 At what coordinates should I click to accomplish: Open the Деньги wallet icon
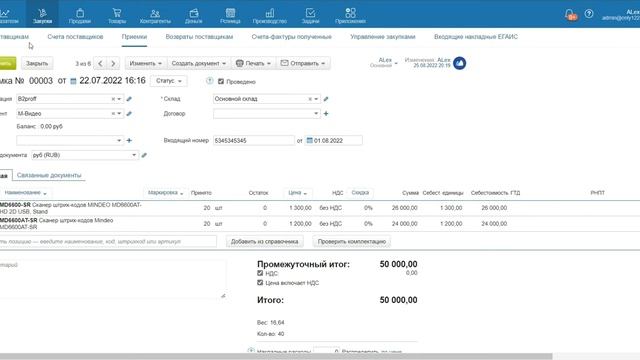click(x=193, y=14)
